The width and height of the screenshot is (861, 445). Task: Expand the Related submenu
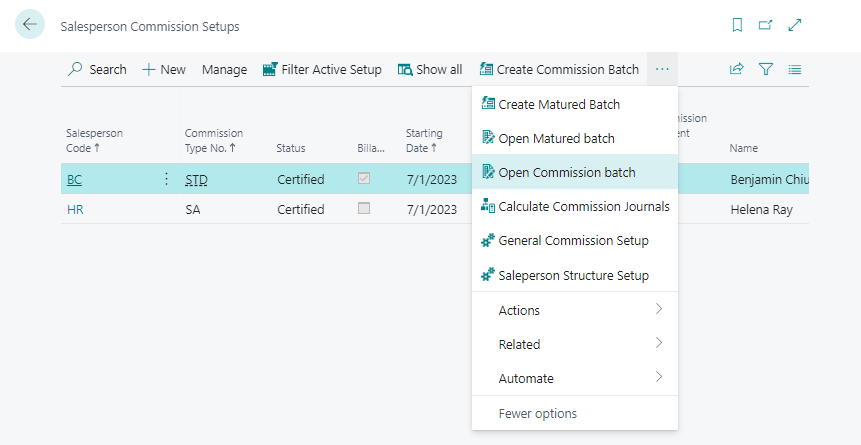tap(574, 344)
